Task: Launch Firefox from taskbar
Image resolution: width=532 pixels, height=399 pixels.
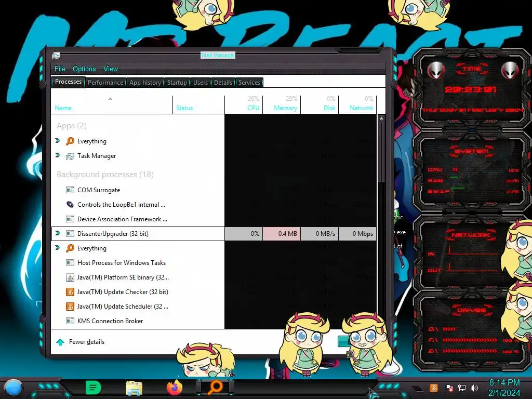Action: tap(175, 388)
